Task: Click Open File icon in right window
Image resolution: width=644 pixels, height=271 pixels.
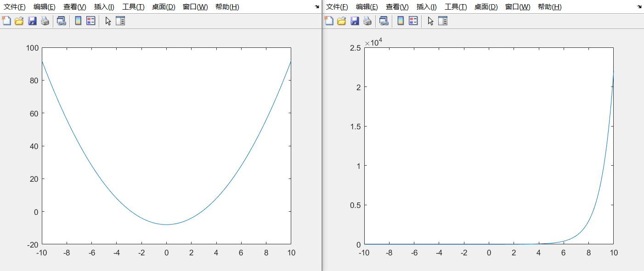Action: 342,21
